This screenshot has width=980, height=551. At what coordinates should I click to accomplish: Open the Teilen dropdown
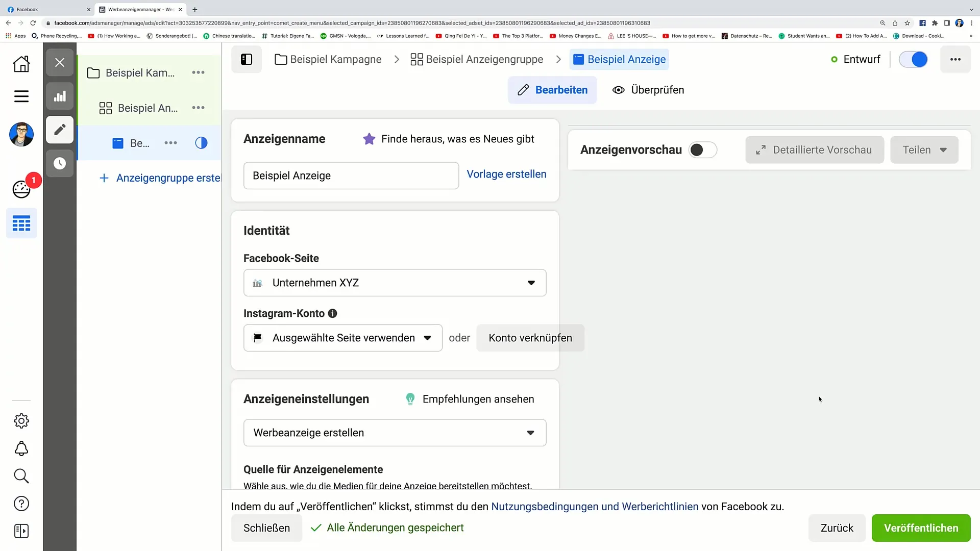coord(924,150)
